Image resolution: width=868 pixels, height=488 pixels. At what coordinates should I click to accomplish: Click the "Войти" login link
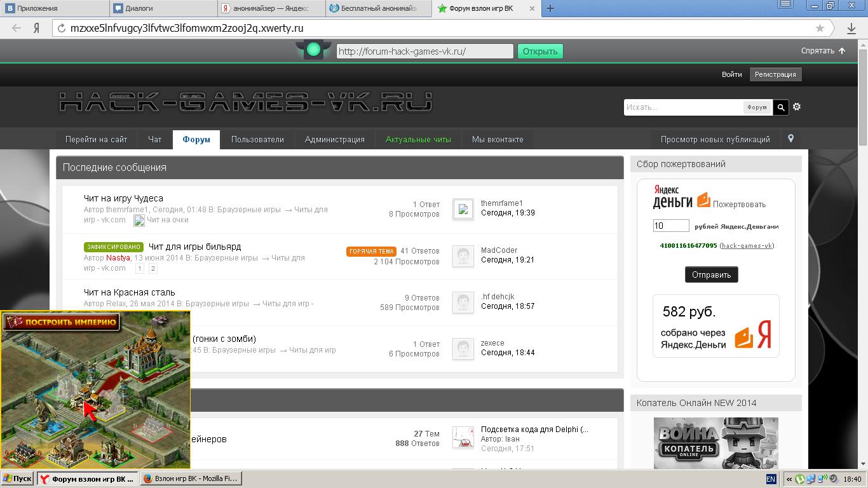731,74
